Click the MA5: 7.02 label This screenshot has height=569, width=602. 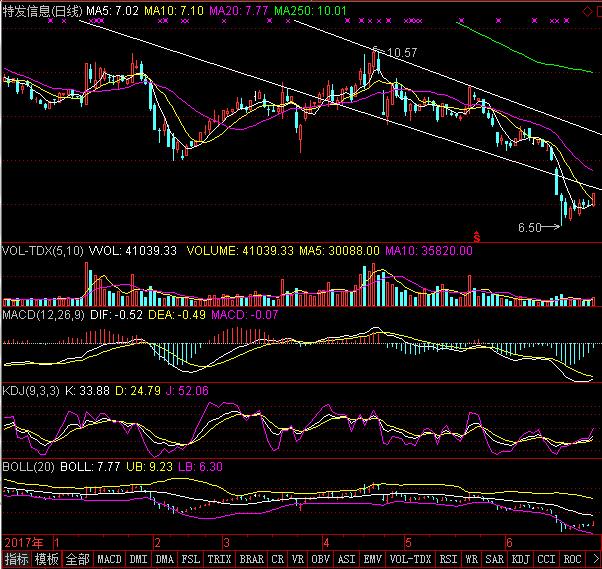pos(112,11)
